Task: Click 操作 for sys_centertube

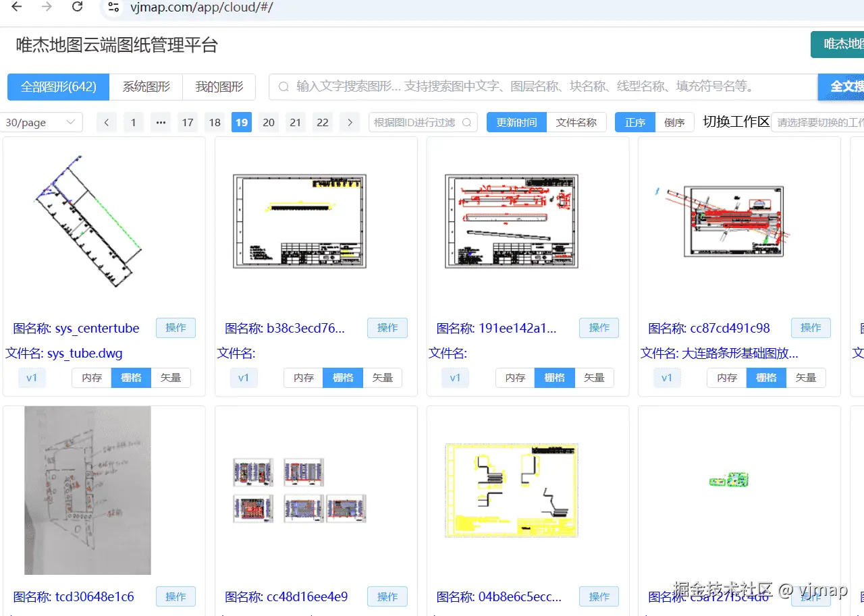Action: [x=175, y=328]
